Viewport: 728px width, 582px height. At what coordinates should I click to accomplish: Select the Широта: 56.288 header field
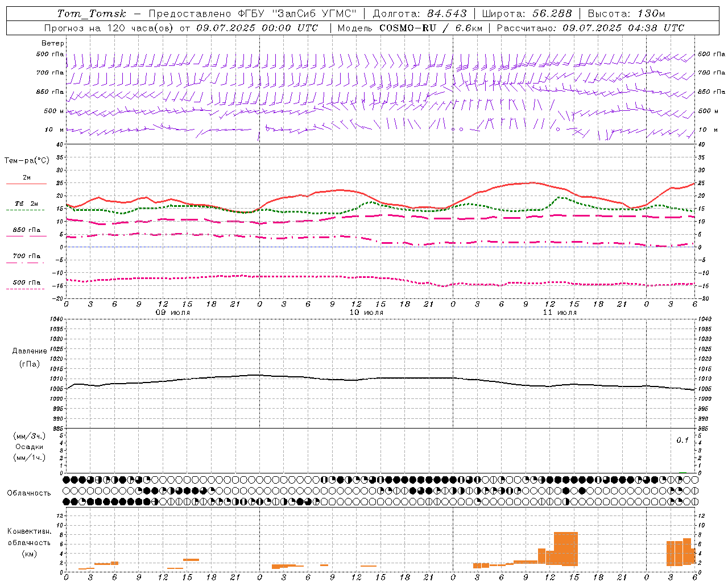[527, 14]
